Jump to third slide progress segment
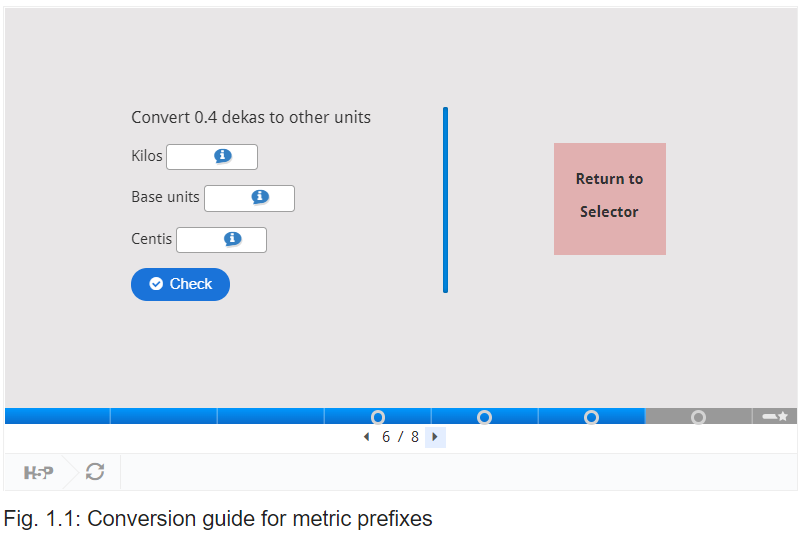 tap(271, 416)
